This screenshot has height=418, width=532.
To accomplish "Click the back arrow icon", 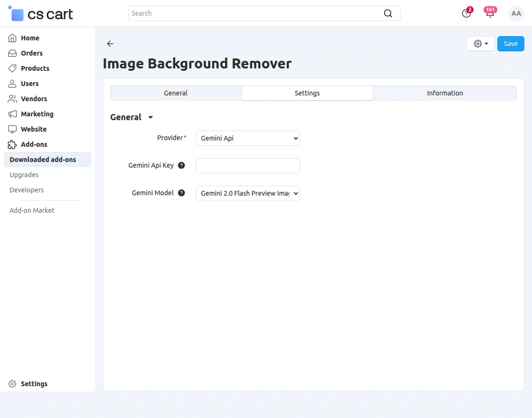I will (x=110, y=44).
